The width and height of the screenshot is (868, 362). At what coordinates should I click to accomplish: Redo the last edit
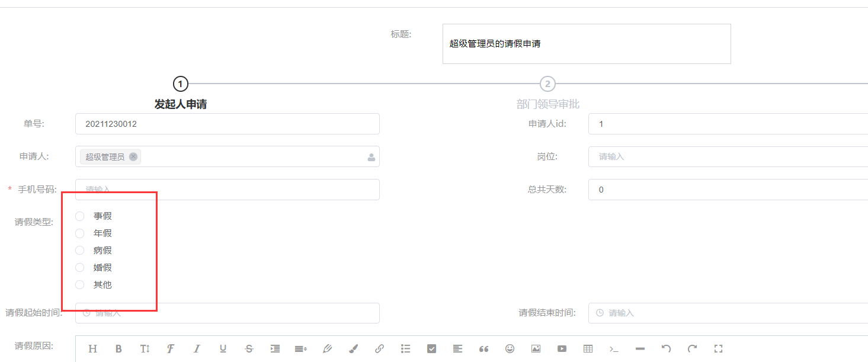692,349
